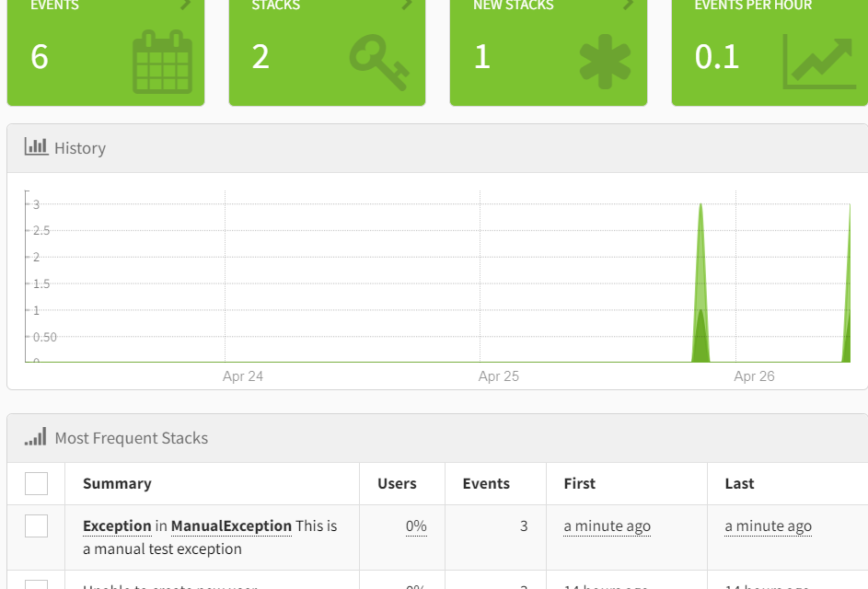
Task: Sort by the Events column header
Action: coord(486,483)
